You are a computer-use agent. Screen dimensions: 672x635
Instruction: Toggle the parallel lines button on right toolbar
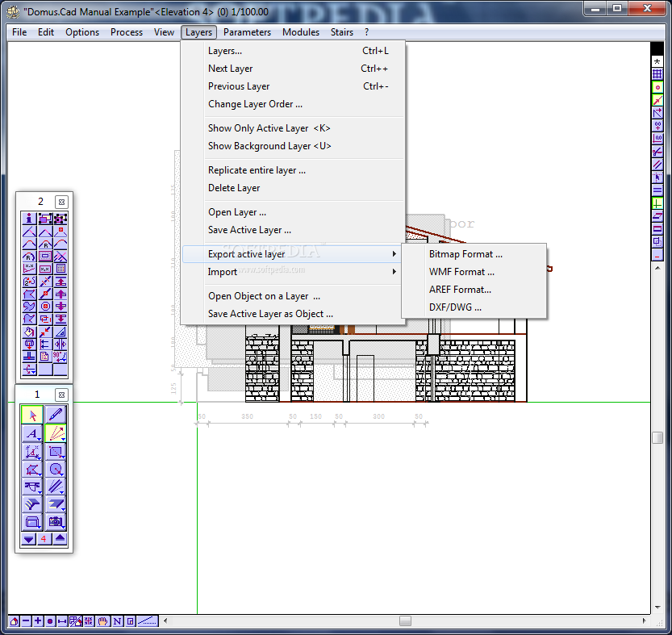point(657,165)
